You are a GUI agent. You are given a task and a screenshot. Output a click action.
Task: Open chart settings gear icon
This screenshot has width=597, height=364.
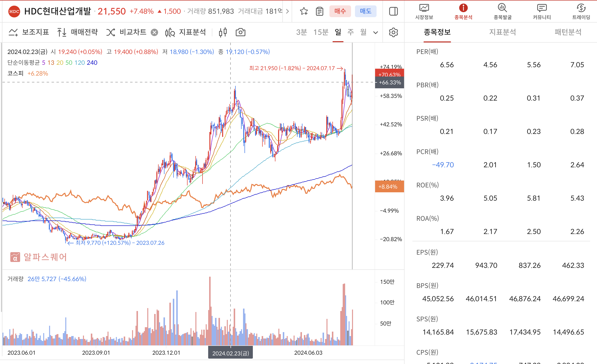pos(393,32)
